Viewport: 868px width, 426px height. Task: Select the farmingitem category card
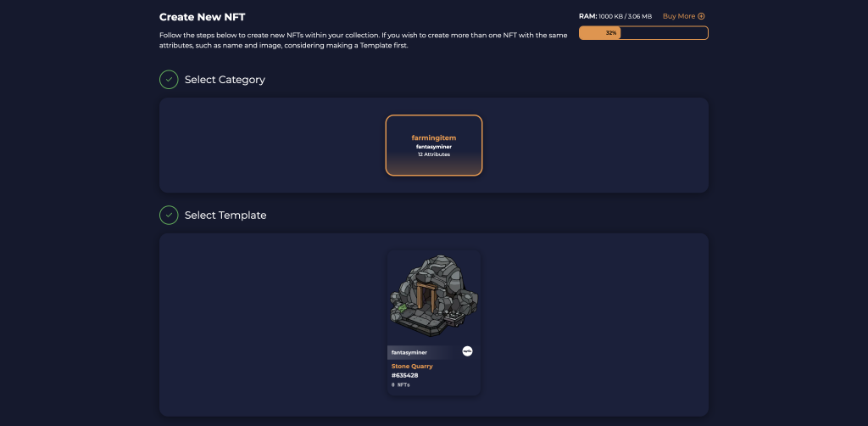434,145
